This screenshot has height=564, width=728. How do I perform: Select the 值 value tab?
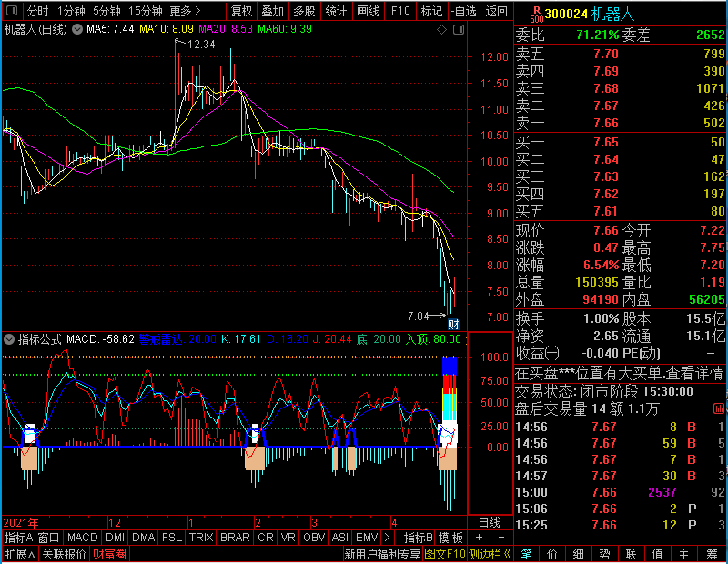pos(657,554)
